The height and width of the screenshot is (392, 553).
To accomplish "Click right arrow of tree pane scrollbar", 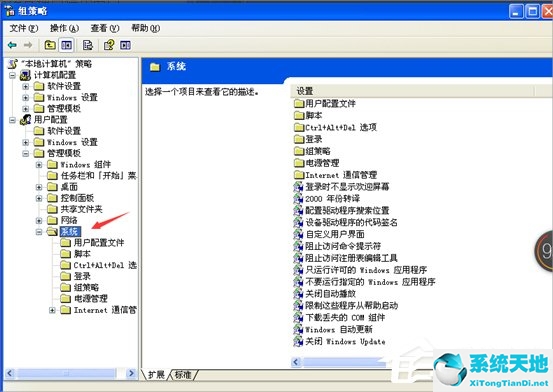I will click(x=131, y=373).
